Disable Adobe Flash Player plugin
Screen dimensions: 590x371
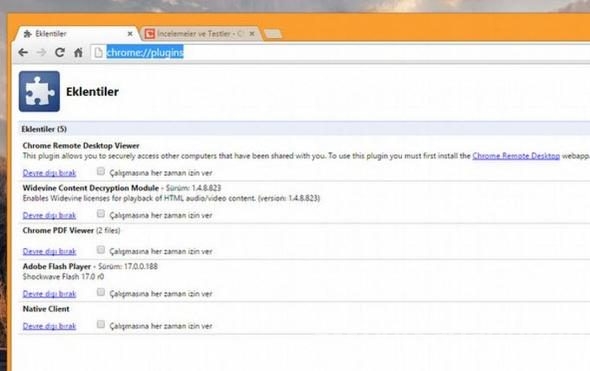pos(49,293)
